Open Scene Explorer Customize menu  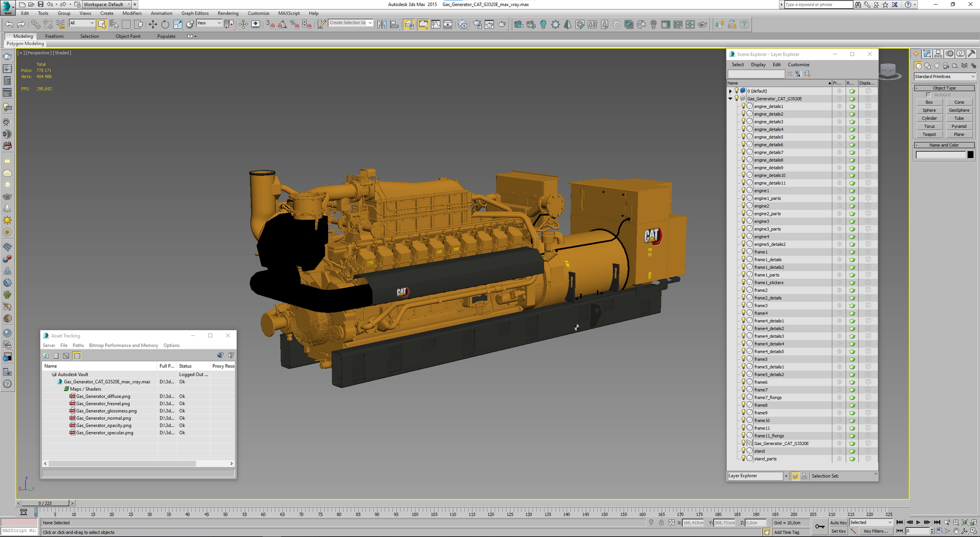point(798,65)
